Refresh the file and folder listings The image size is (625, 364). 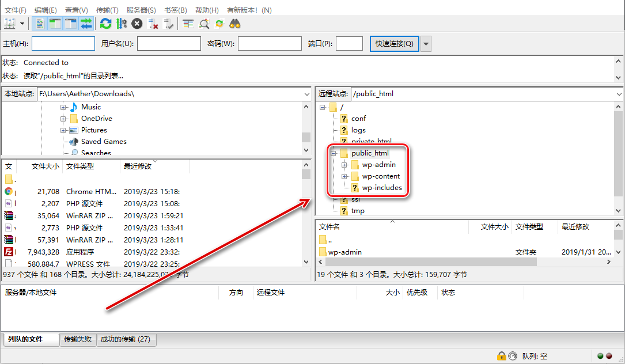click(105, 24)
